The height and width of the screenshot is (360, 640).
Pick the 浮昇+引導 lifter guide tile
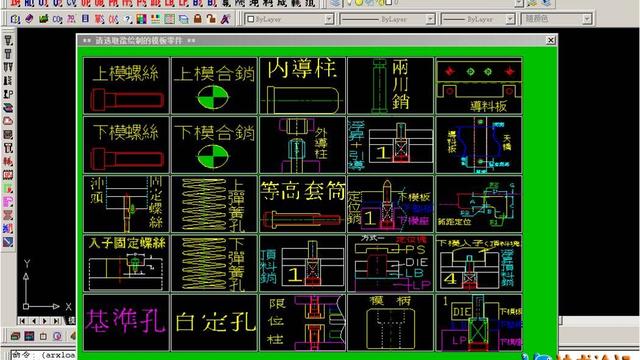(x=391, y=145)
